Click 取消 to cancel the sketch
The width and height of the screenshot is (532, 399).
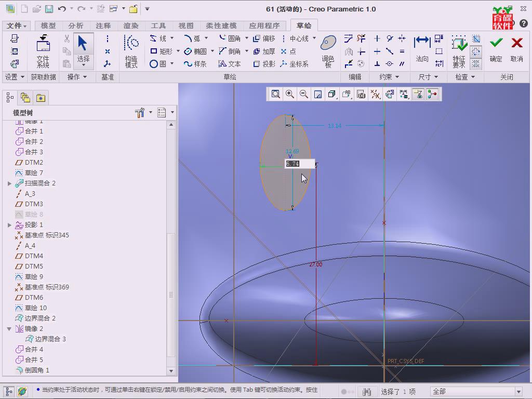(517, 49)
